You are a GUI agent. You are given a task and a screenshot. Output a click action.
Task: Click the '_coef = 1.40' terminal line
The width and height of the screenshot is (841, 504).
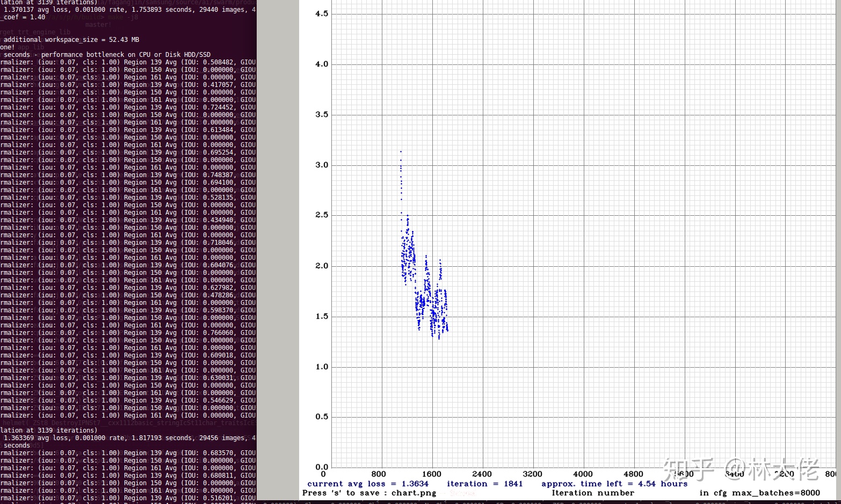[23, 17]
